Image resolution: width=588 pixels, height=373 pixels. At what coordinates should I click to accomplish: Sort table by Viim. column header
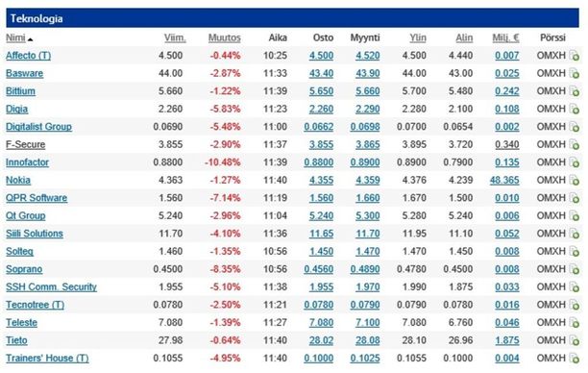tap(175, 37)
